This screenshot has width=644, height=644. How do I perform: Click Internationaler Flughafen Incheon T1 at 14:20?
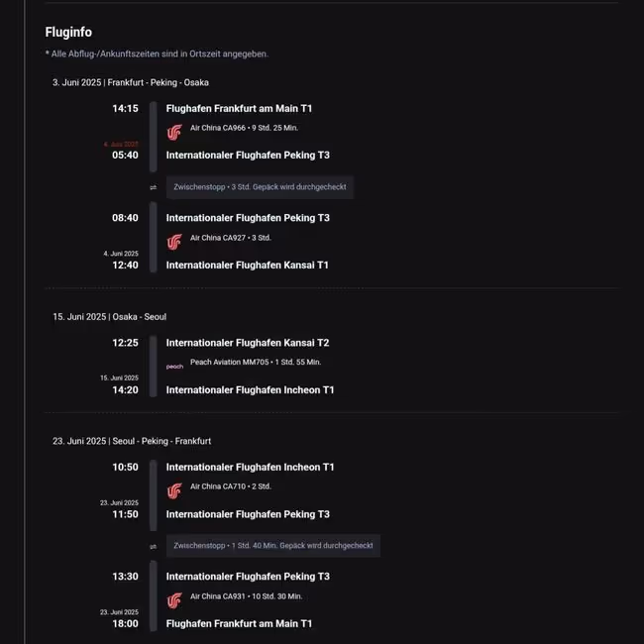click(x=250, y=390)
